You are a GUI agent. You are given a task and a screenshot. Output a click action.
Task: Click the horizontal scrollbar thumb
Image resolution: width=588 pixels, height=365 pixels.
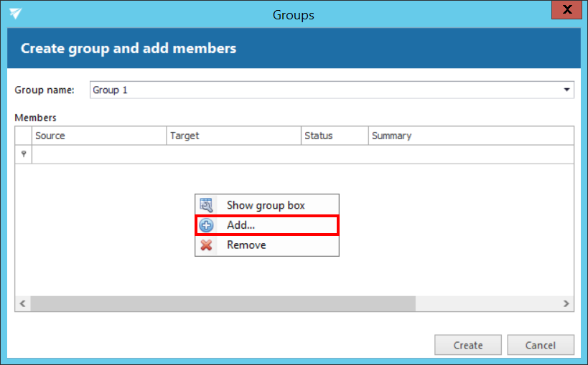tap(223, 304)
